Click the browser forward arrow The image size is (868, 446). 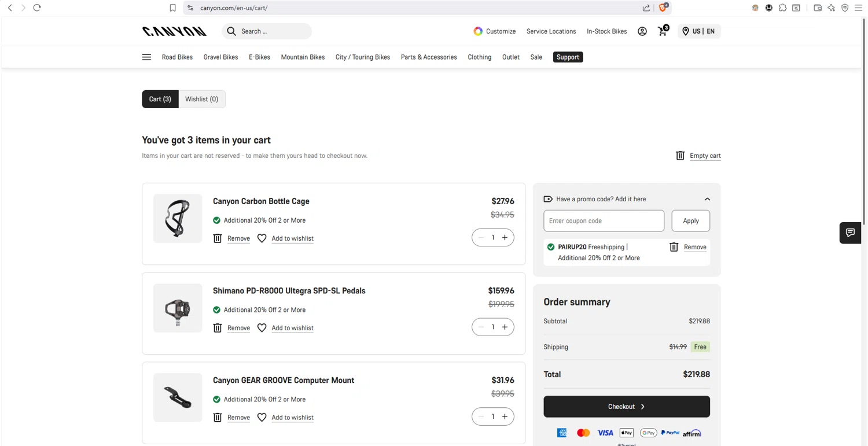(x=23, y=8)
